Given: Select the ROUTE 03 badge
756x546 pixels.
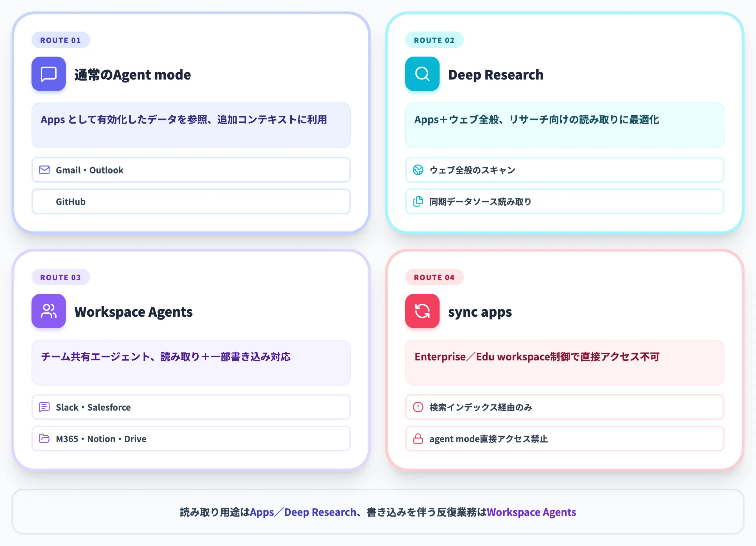Looking at the screenshot, I should pyautogui.click(x=61, y=277).
